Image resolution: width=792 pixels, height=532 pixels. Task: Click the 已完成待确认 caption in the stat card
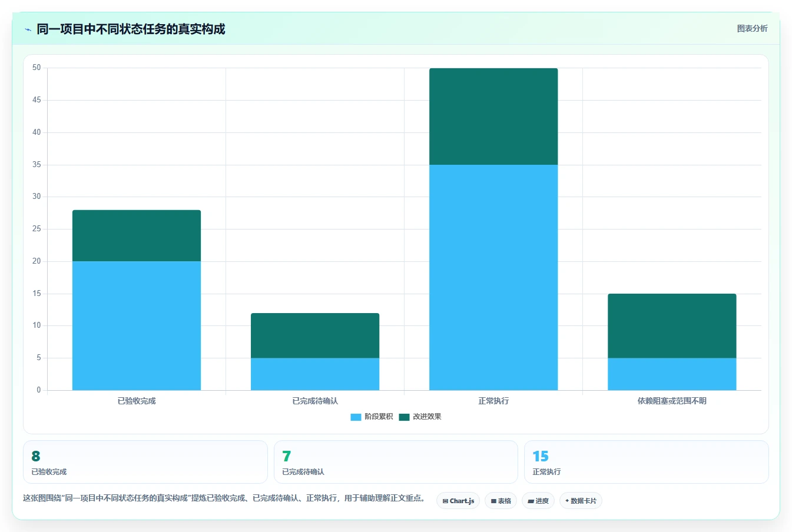pyautogui.click(x=303, y=472)
